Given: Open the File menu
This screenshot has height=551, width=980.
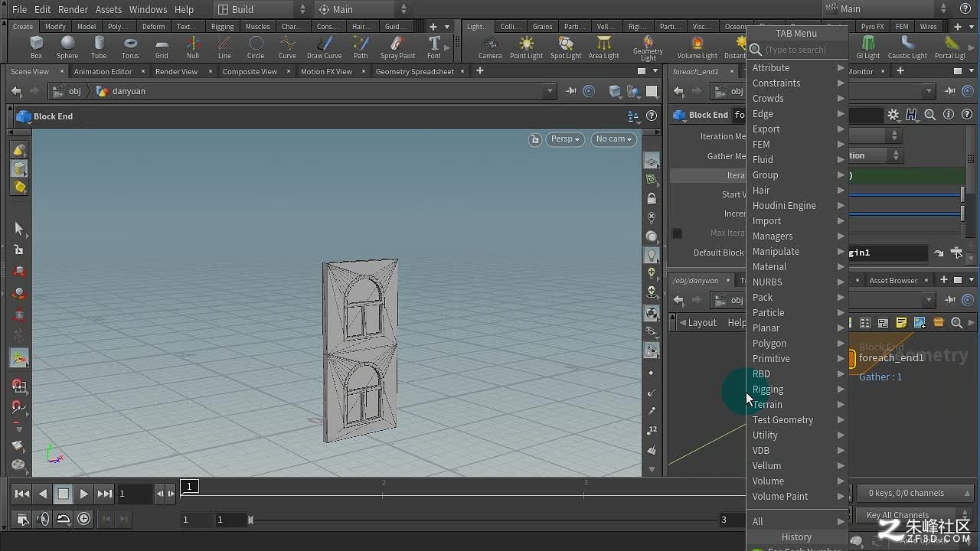Looking at the screenshot, I should (x=20, y=9).
